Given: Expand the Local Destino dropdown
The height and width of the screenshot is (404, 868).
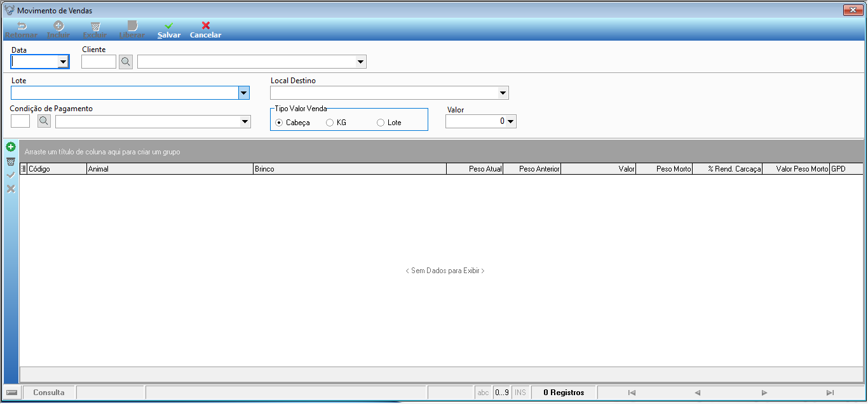Looking at the screenshot, I should click(503, 93).
